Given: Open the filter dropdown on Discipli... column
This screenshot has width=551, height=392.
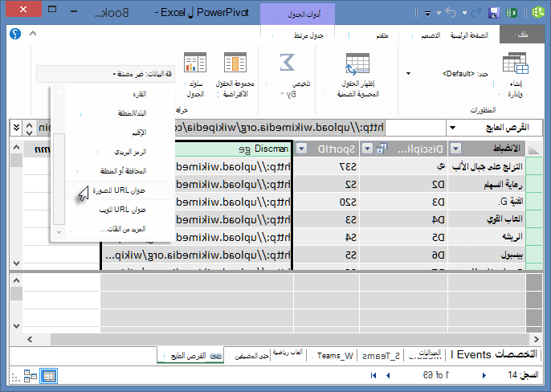Looking at the screenshot, I should coord(367,149).
